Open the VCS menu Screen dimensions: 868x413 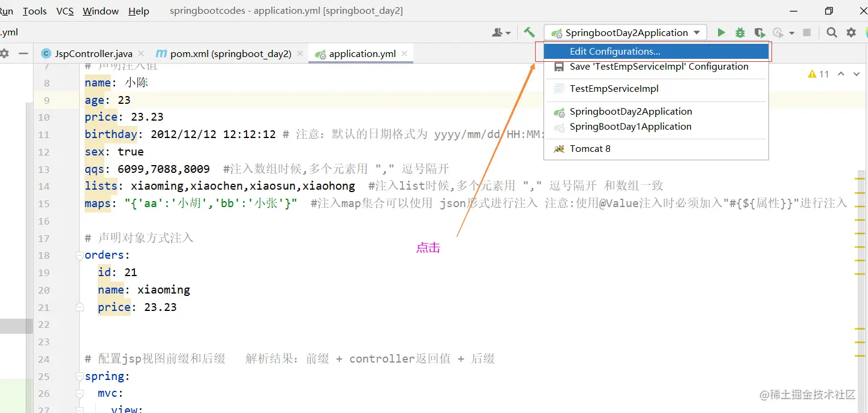click(65, 11)
